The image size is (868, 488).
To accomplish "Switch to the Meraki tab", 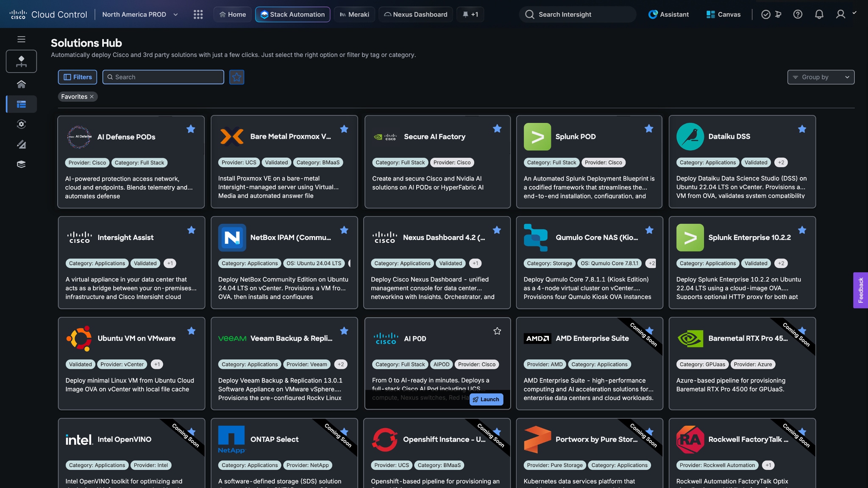I will pyautogui.click(x=354, y=14).
